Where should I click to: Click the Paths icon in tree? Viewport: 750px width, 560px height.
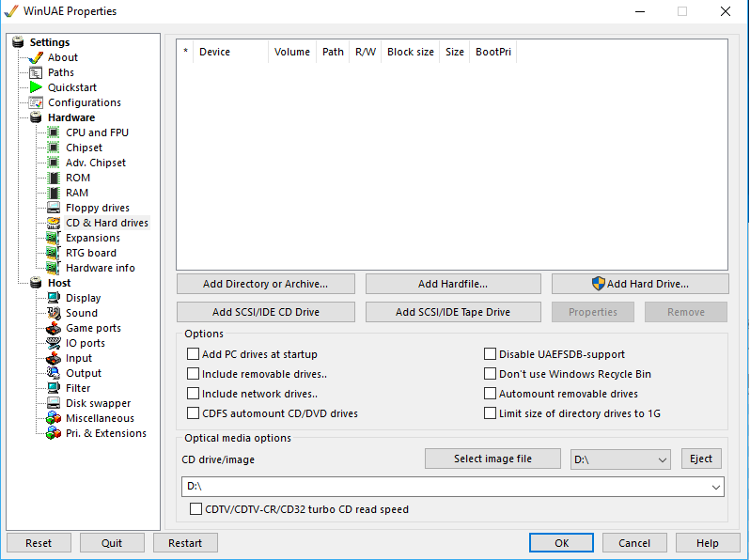click(36, 72)
